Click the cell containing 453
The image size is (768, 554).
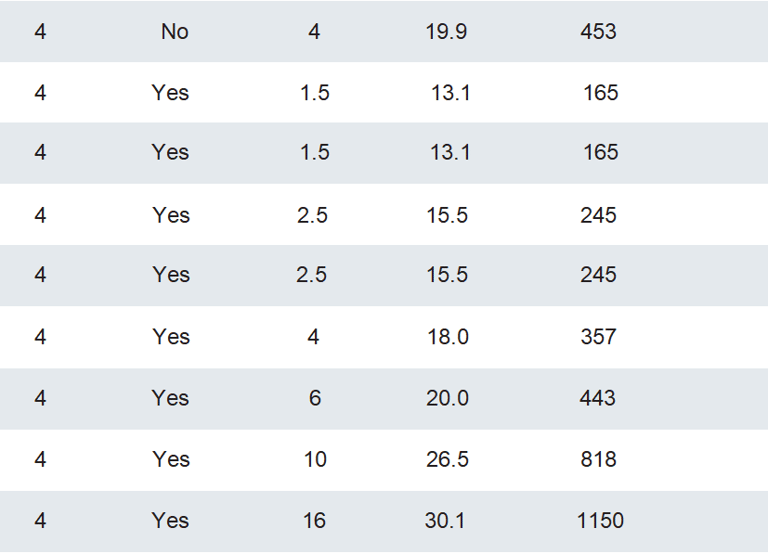[598, 32]
